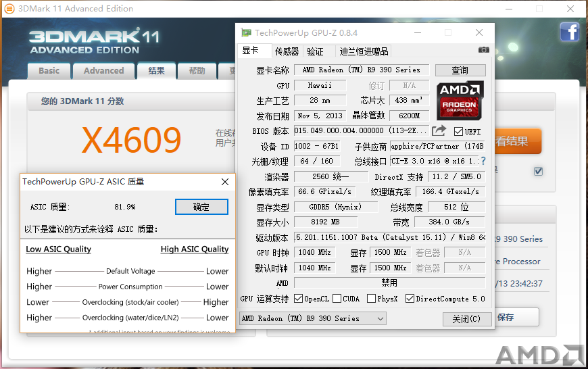
Task: Toggle the DirectCompute 5.0 checkbox
Action: pos(410,299)
